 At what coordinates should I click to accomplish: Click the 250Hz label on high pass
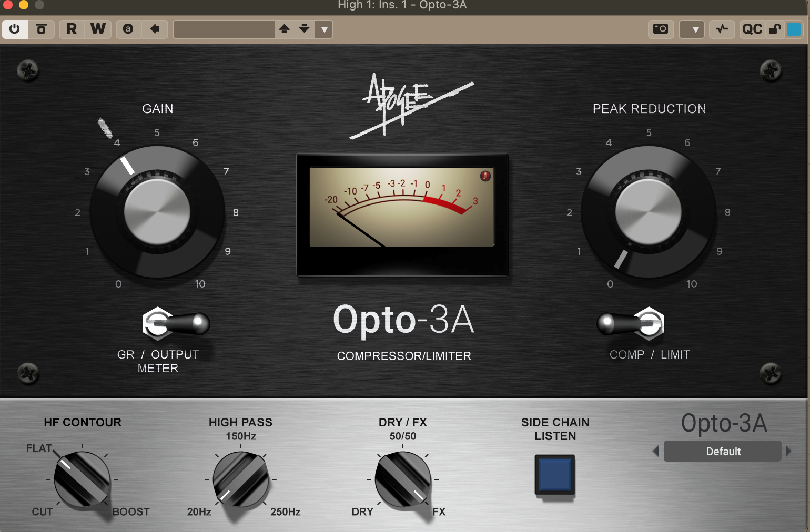point(286,511)
